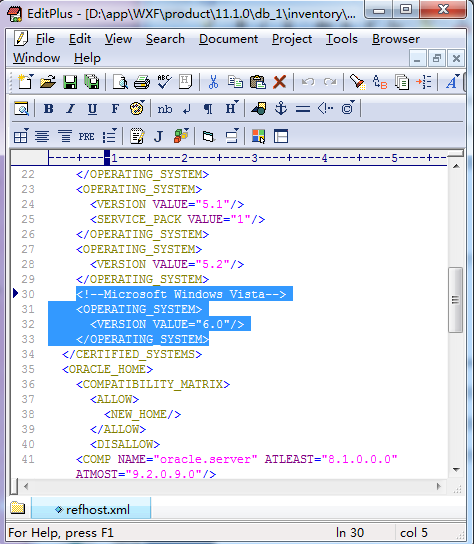Viewport: 474px width, 544px height.
Task: Click the Save All icon
Action: click(92, 82)
